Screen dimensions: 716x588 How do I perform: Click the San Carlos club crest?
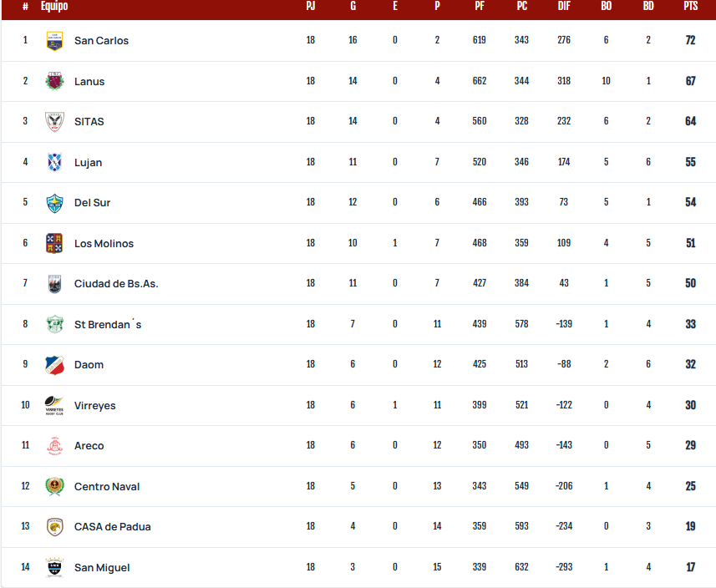(x=54, y=41)
